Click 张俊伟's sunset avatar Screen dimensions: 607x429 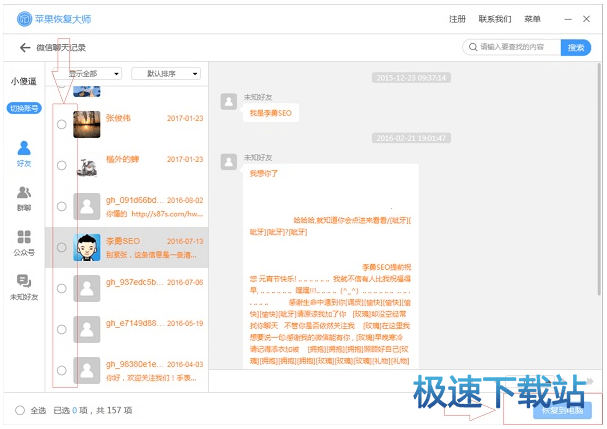[87, 124]
